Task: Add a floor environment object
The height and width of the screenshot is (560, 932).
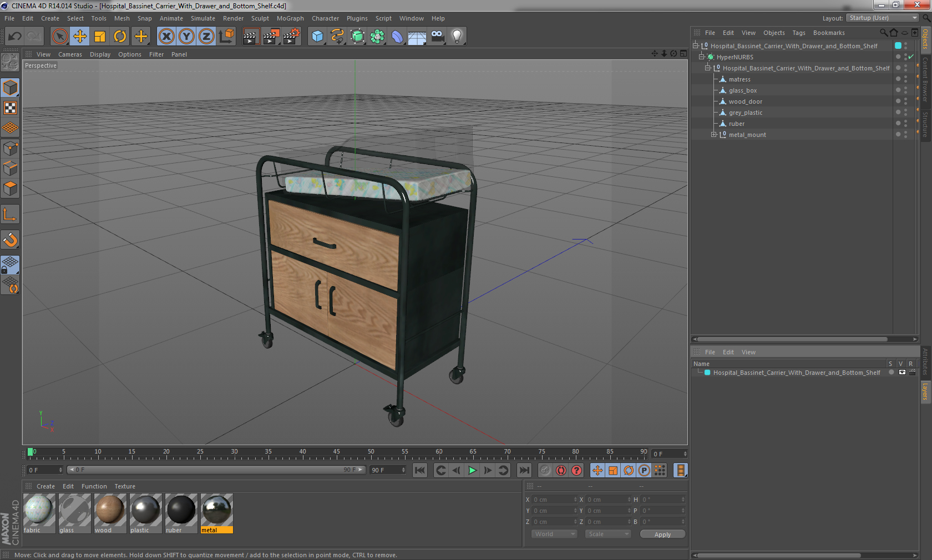Action: click(417, 37)
